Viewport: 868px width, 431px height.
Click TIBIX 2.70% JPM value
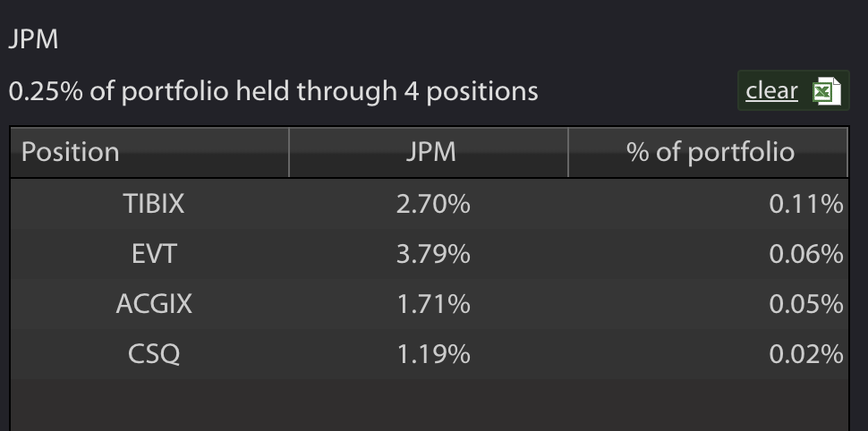[x=433, y=204]
